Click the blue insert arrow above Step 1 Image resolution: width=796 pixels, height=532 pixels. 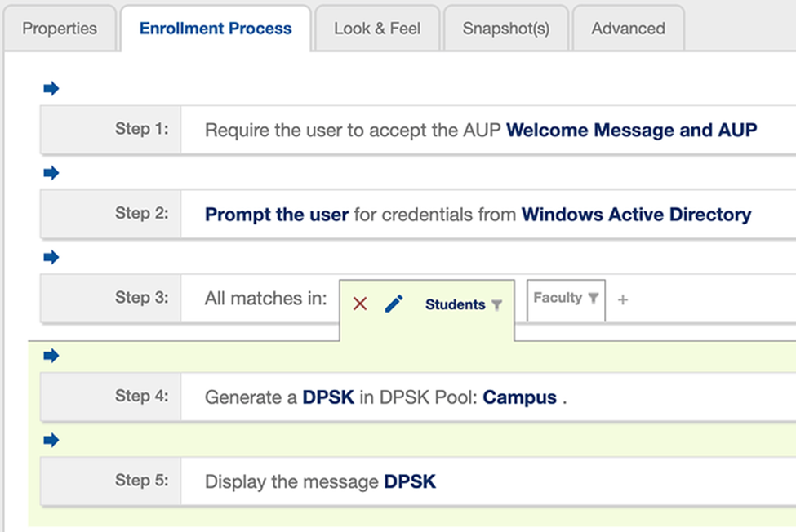[51, 88]
